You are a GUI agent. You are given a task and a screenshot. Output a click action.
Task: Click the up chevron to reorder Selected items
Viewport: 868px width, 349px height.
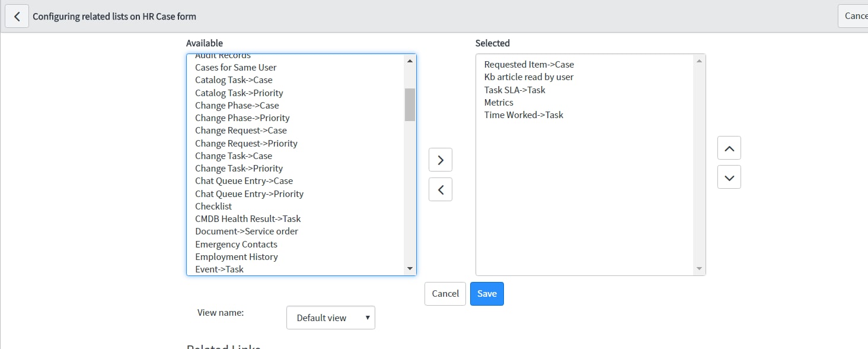(729, 148)
